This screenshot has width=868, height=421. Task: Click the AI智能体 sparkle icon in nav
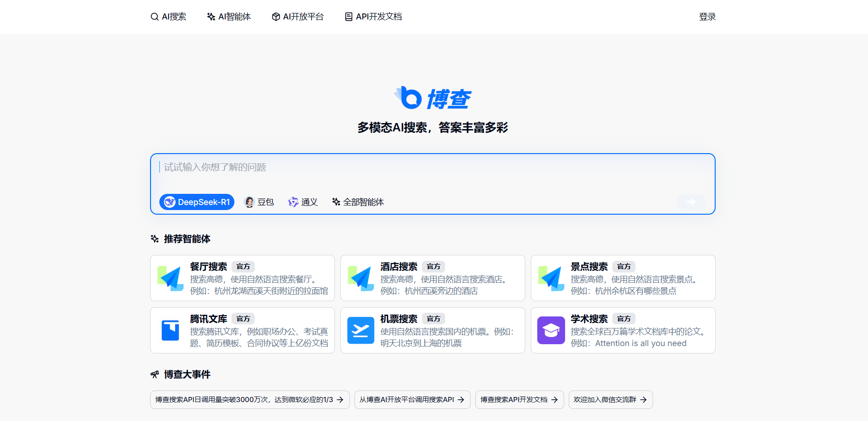(211, 17)
